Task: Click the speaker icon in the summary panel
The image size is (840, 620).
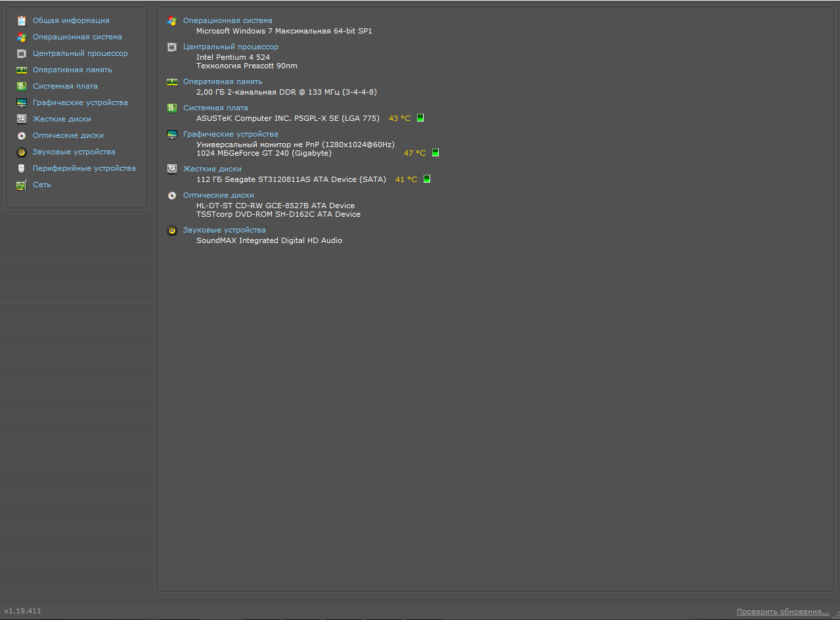Action: tap(172, 230)
